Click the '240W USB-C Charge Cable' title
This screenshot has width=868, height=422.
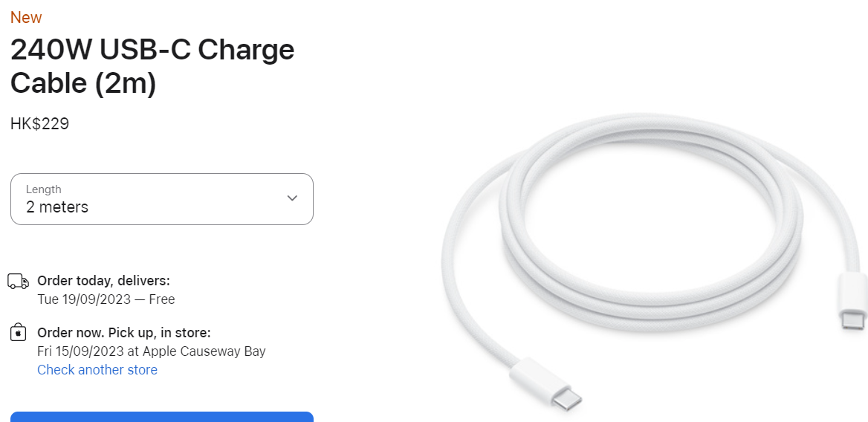pyautogui.click(x=152, y=66)
